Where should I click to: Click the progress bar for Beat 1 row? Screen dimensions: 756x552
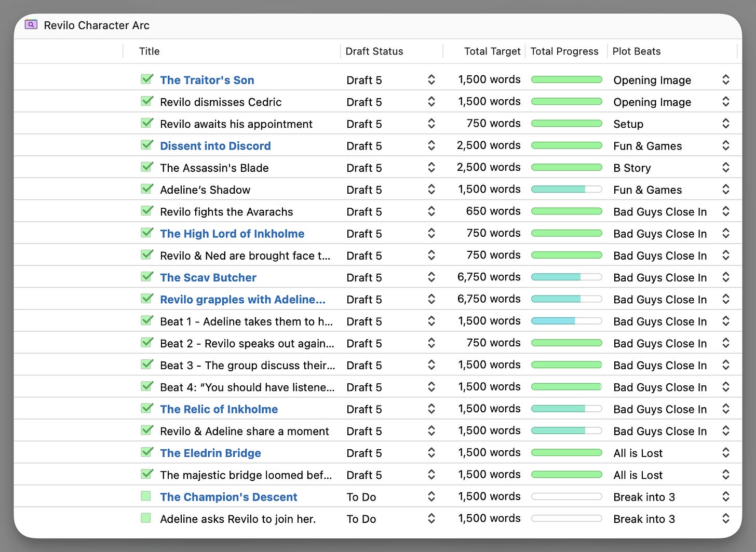[566, 321]
